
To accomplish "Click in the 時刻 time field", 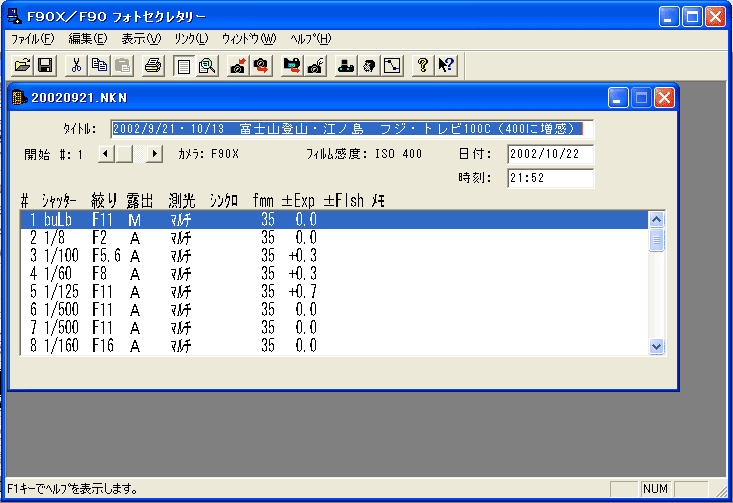I will (550, 178).
